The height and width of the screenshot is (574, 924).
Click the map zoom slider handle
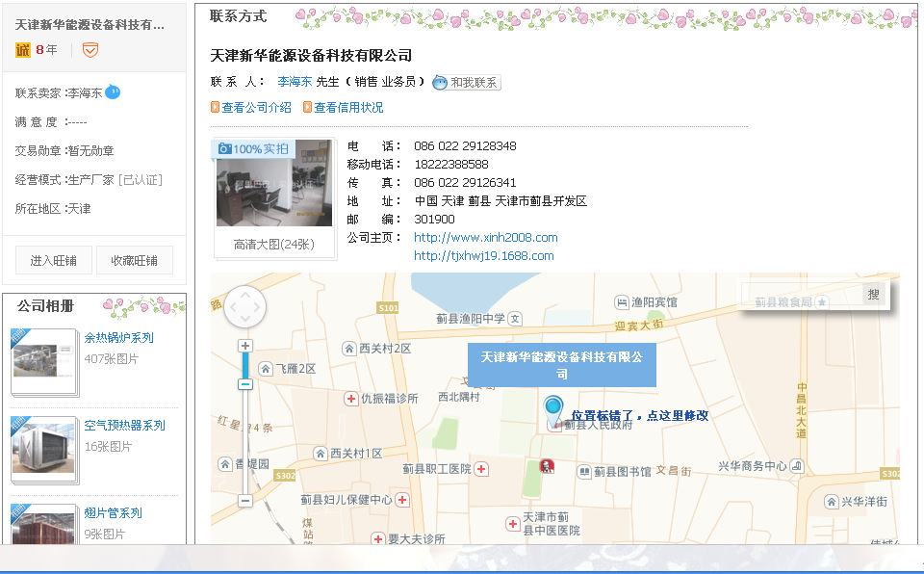[245, 384]
